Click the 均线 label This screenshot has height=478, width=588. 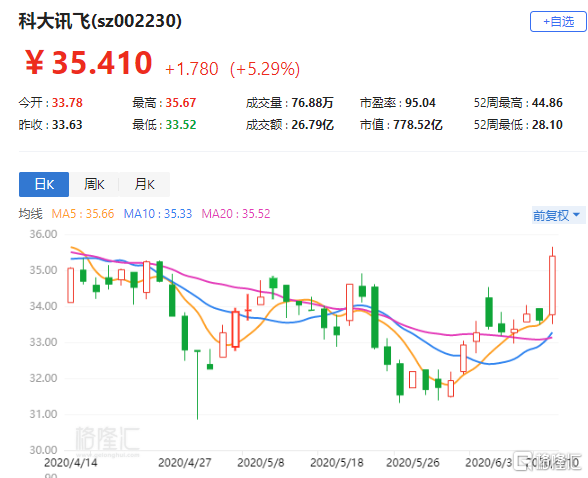(31, 214)
